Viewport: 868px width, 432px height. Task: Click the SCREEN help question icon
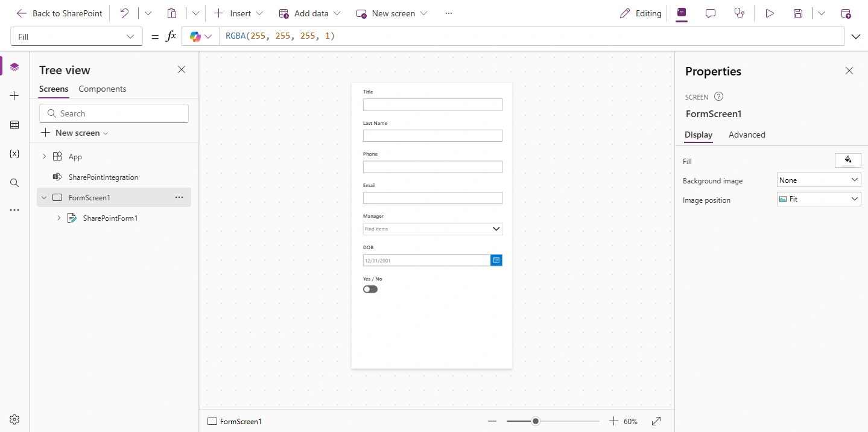[718, 97]
